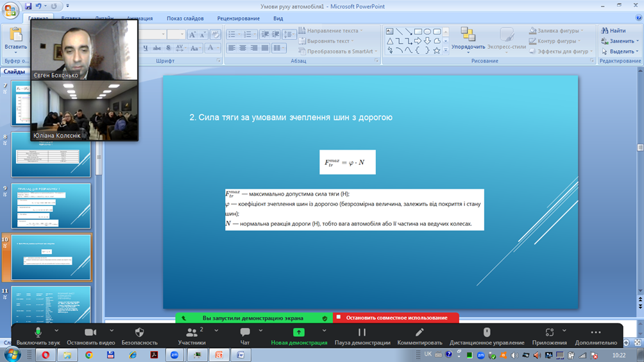Open Приложения apps in Zoom toolbar
The width and height of the screenshot is (644, 362).
(x=549, y=333)
